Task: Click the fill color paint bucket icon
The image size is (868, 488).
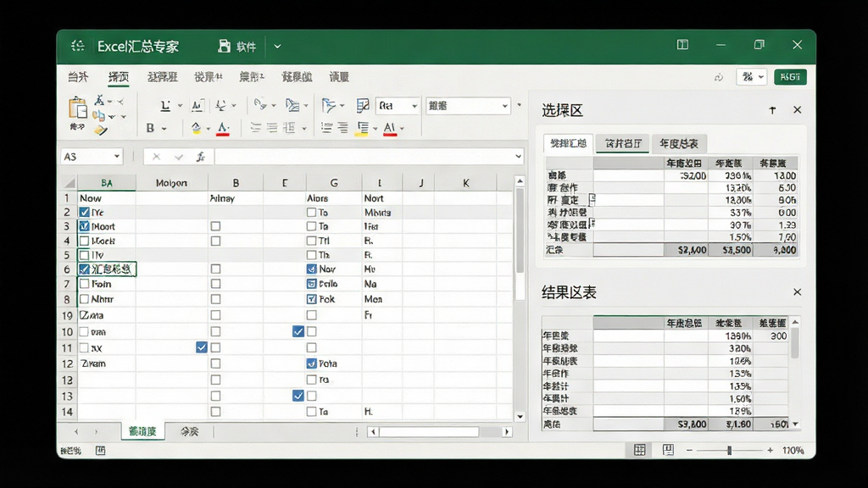Action: 196,128
